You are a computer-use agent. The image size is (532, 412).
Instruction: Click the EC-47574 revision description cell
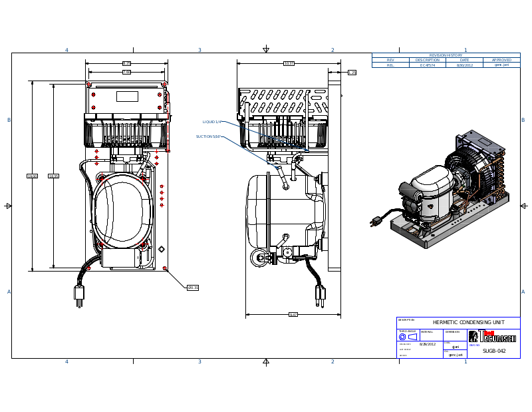point(428,65)
